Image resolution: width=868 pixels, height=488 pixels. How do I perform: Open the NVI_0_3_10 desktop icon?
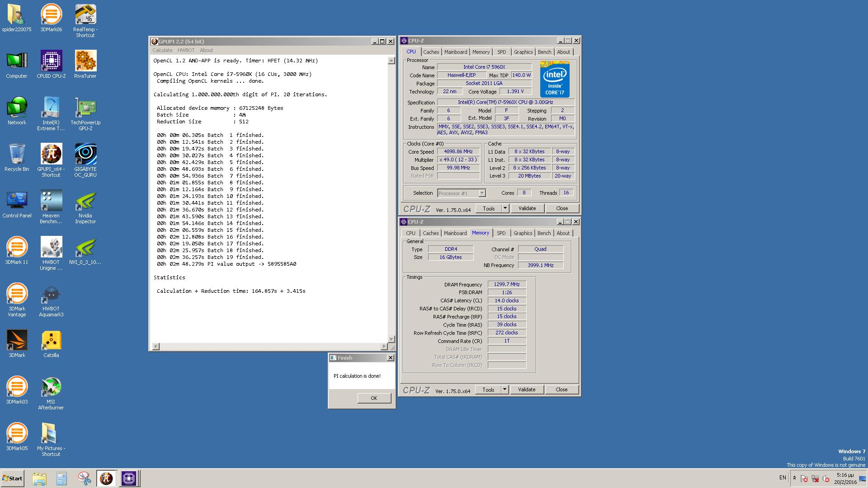pos(85,251)
